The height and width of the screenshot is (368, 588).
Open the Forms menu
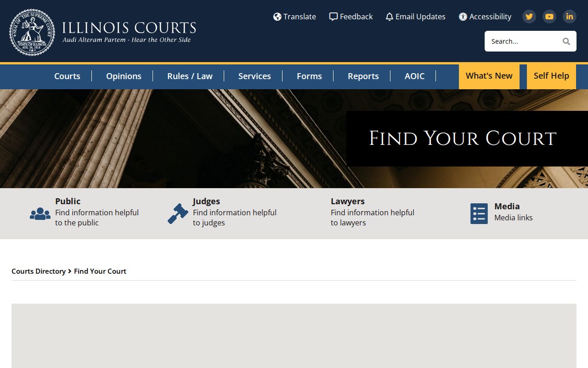pyautogui.click(x=309, y=76)
